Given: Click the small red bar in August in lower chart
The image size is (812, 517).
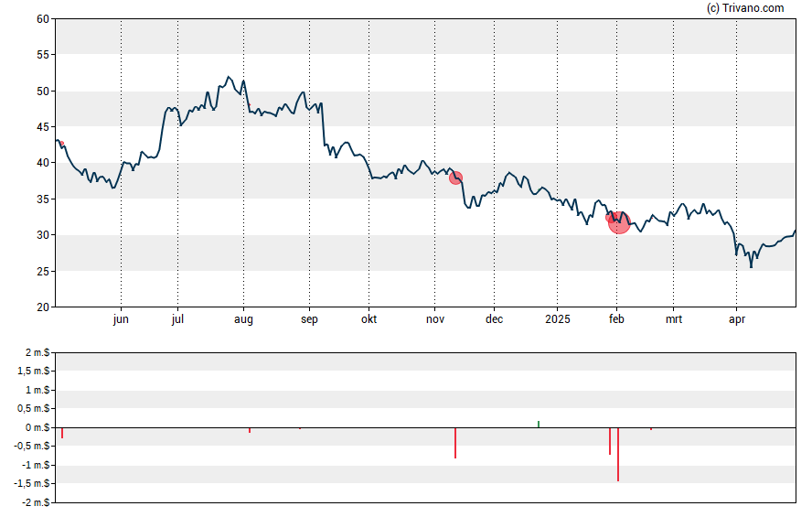Looking at the screenshot, I should pyautogui.click(x=250, y=430).
